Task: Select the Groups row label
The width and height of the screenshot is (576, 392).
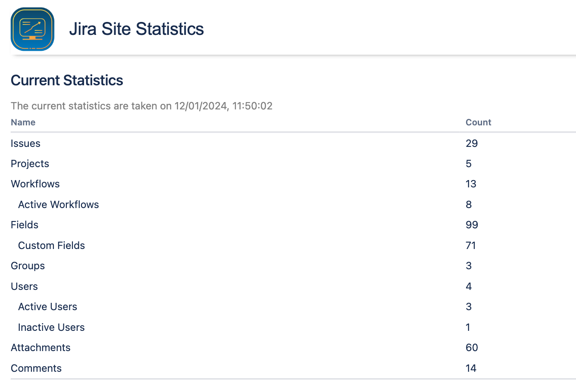Action: pos(28,266)
